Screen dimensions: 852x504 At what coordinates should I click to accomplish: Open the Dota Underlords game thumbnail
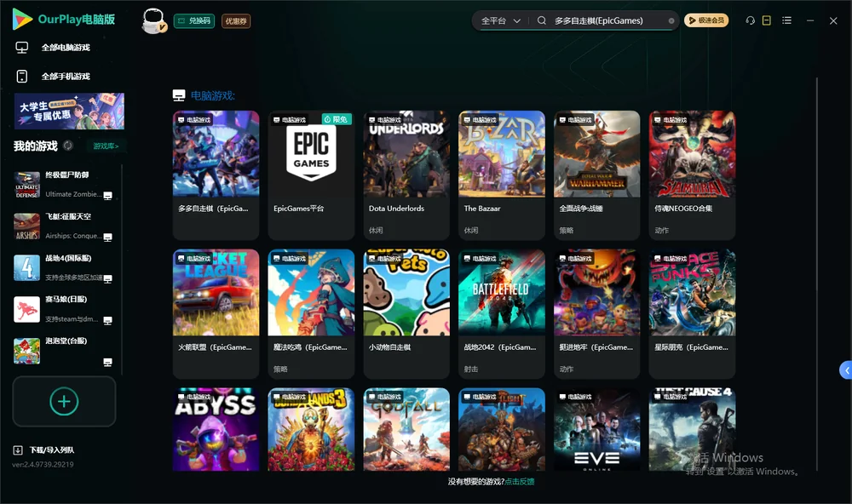pos(406,154)
